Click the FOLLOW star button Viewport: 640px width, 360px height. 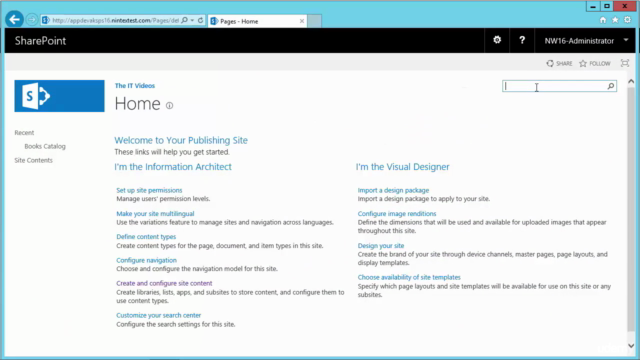(x=595, y=64)
